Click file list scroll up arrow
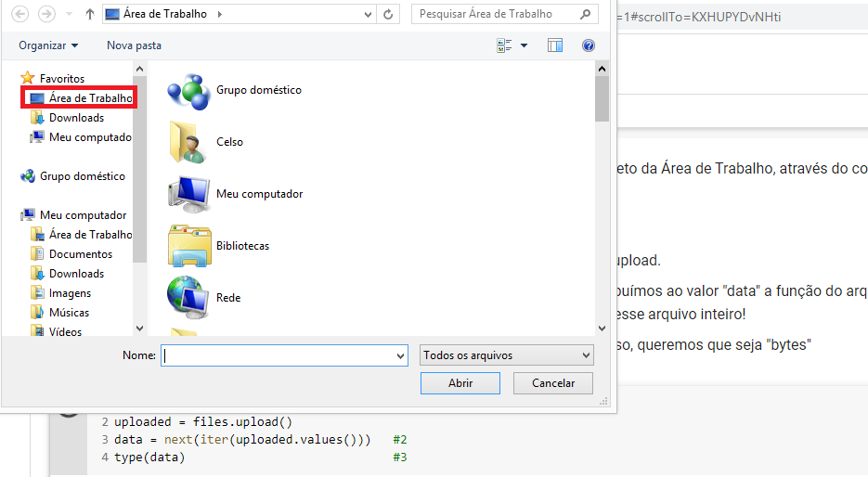Viewport: 868px width, 477px height. tap(602, 70)
